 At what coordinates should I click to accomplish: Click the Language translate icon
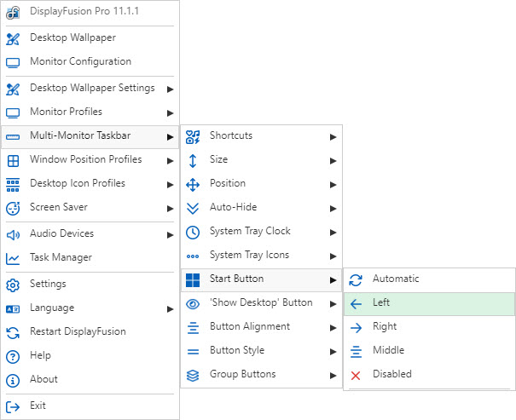13,309
